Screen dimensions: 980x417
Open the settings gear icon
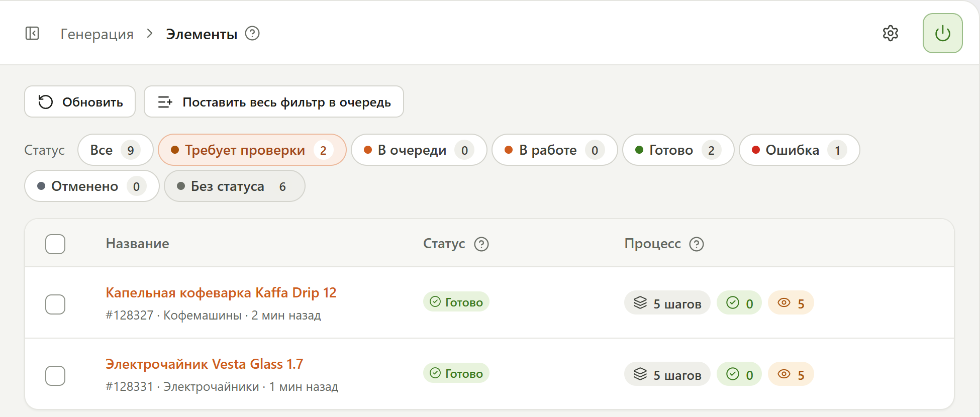(891, 34)
